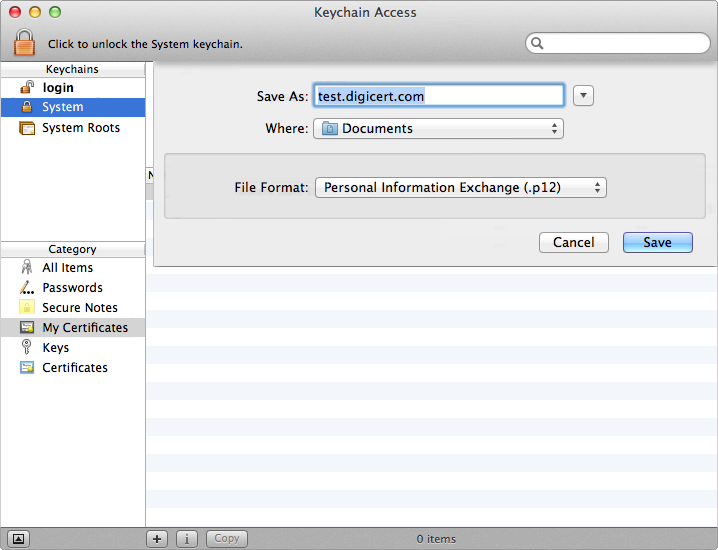Image resolution: width=718 pixels, height=550 pixels.
Task: Select the Passwords category
Action: (x=72, y=288)
